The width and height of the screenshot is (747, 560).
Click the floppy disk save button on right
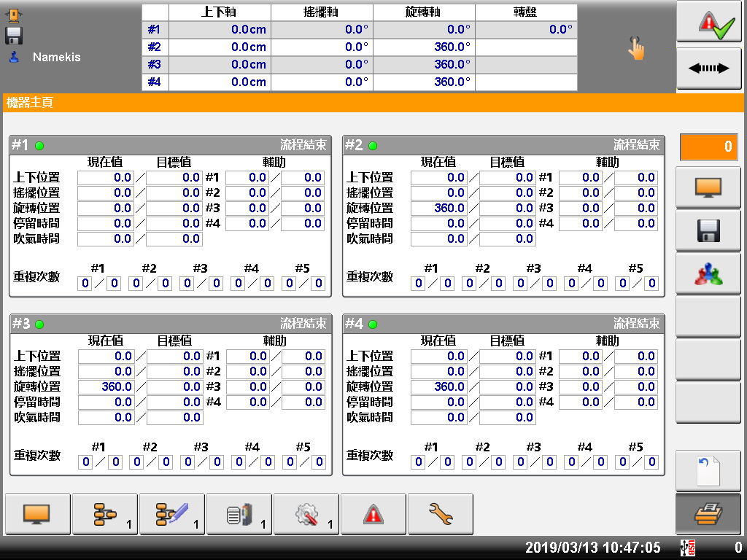(708, 230)
